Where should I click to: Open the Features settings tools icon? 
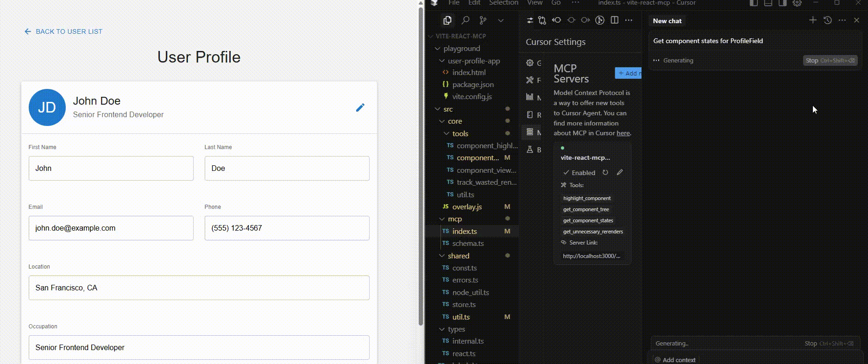pos(530,80)
